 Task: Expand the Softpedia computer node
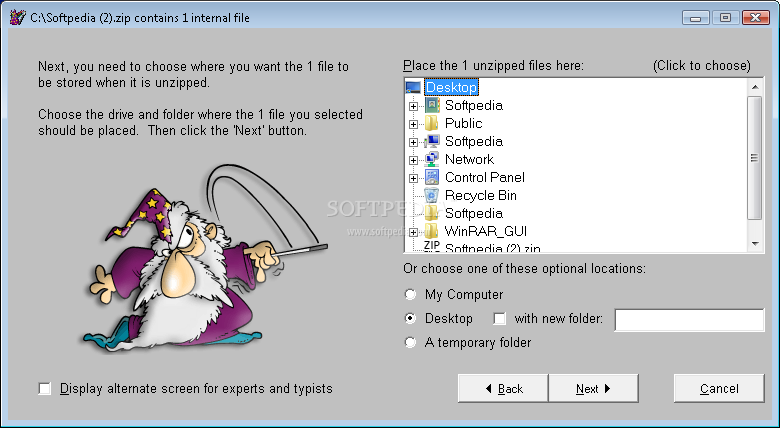pyautogui.click(x=413, y=142)
